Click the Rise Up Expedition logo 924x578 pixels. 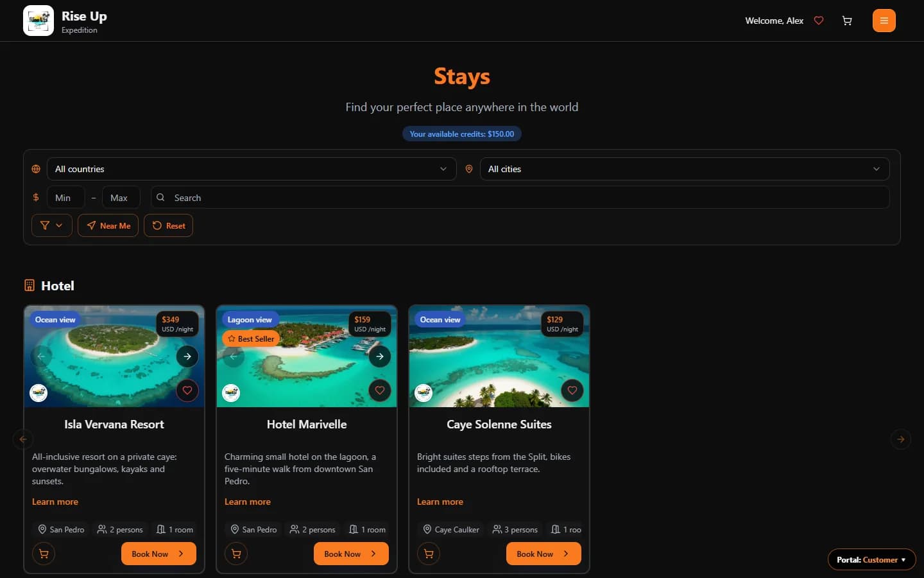pyautogui.click(x=38, y=21)
